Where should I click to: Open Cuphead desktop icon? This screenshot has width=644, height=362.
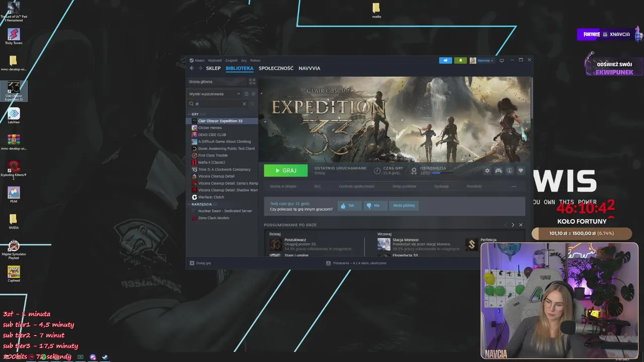tap(14, 274)
